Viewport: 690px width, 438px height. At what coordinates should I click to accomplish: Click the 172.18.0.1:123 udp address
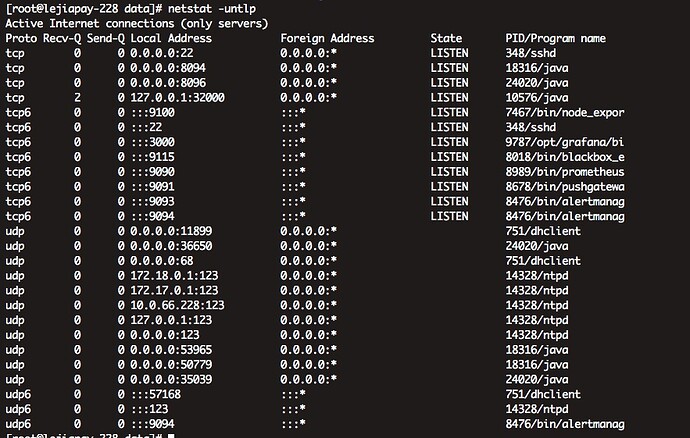(x=174, y=275)
